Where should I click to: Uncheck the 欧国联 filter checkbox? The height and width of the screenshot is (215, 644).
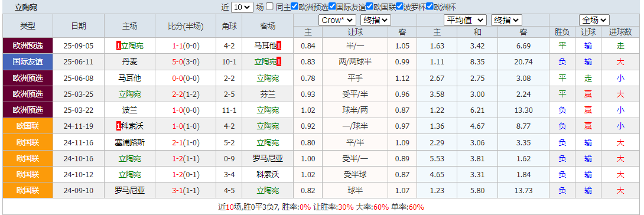(370, 6)
